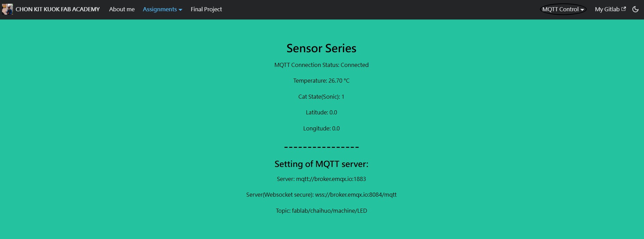The width and height of the screenshot is (644, 239).
Task: Click the wss websocket secure server address
Action: [x=356, y=195]
